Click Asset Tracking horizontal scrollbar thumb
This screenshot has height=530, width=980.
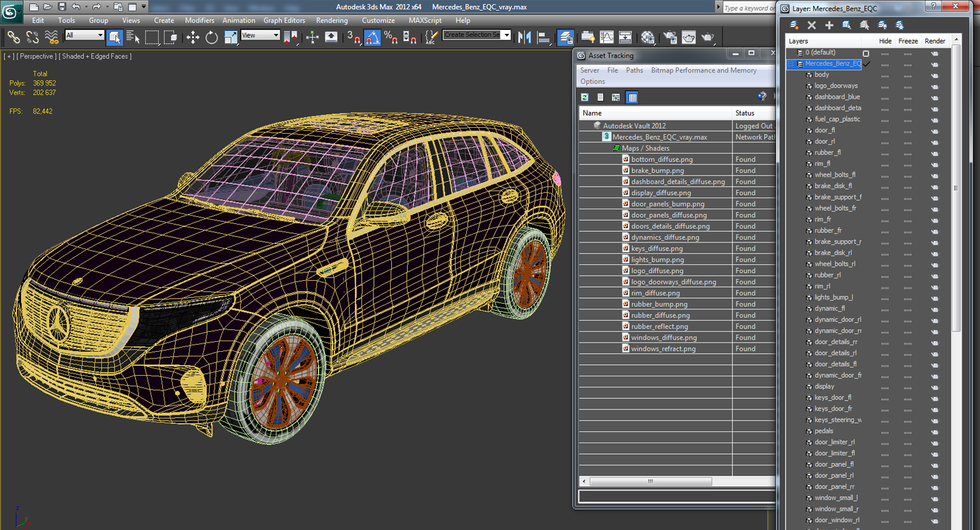point(650,482)
